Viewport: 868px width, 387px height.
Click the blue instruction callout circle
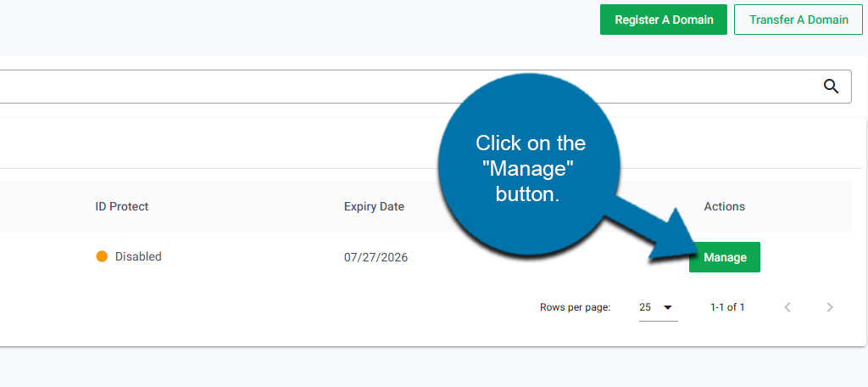pyautogui.click(x=528, y=165)
